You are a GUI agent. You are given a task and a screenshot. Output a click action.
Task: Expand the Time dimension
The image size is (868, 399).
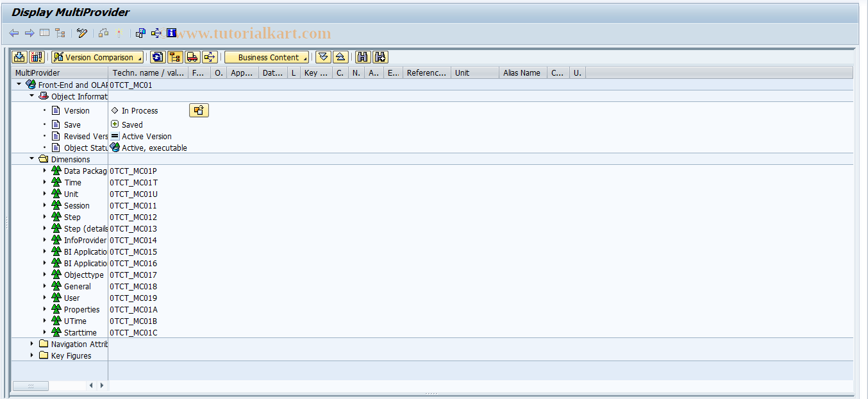[x=44, y=182]
